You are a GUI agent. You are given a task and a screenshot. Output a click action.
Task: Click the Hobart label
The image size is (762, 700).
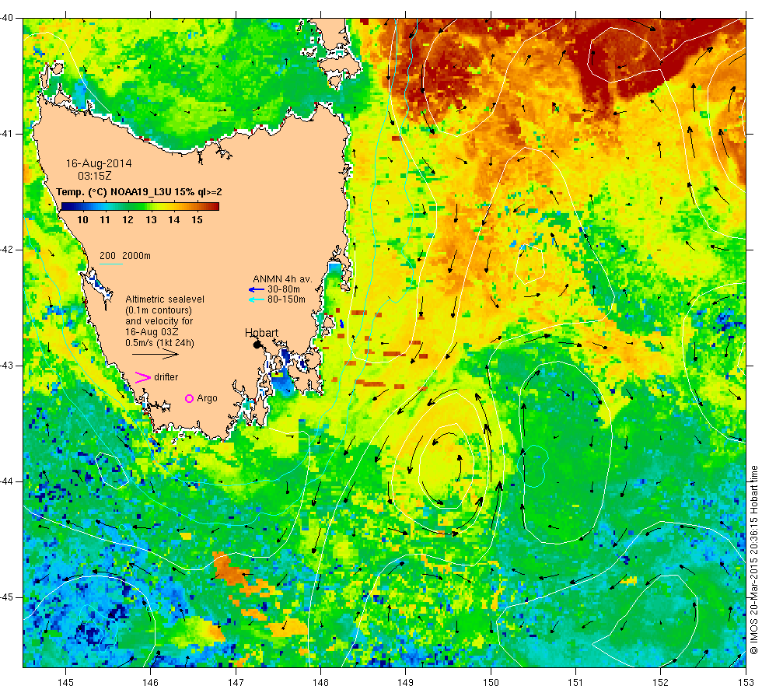coord(261,333)
